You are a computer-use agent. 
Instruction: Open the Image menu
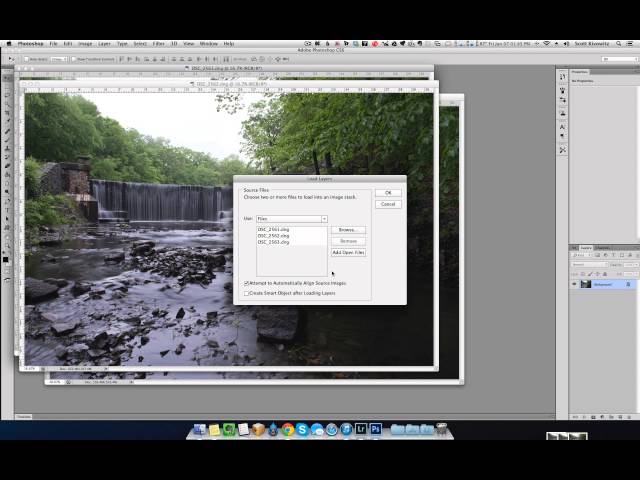tap(85, 44)
